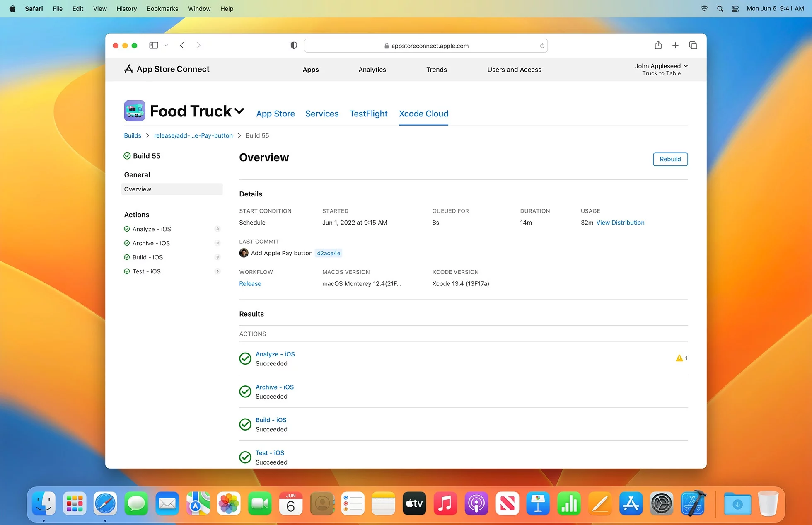The image size is (812, 525).
Task: Open Archive - iOS result link
Action: click(275, 387)
